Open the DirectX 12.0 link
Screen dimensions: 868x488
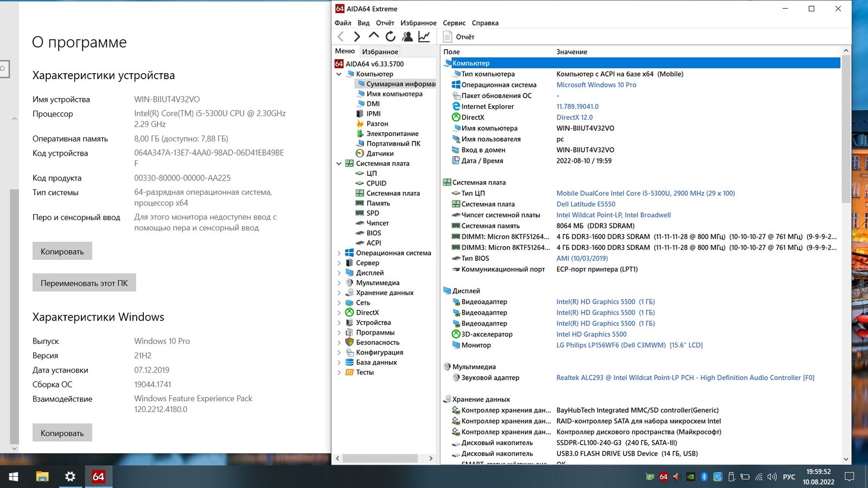click(575, 118)
